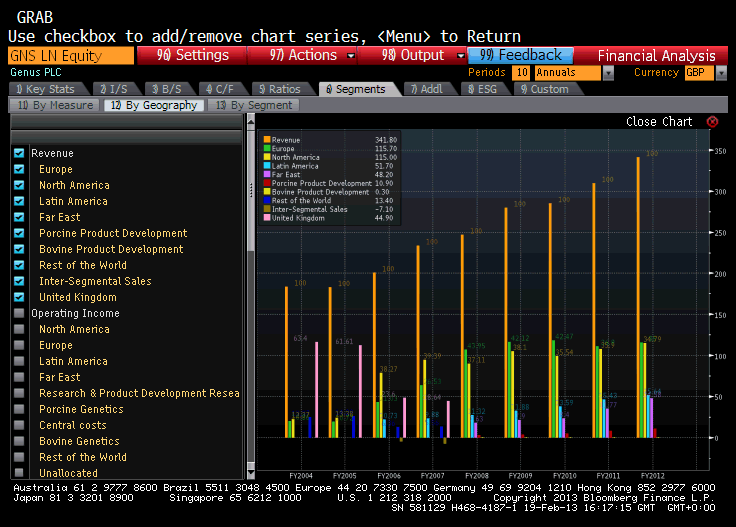Screen dimensions: 736x527
Task: Toggle the Far East revenue checkbox
Action: point(19,218)
